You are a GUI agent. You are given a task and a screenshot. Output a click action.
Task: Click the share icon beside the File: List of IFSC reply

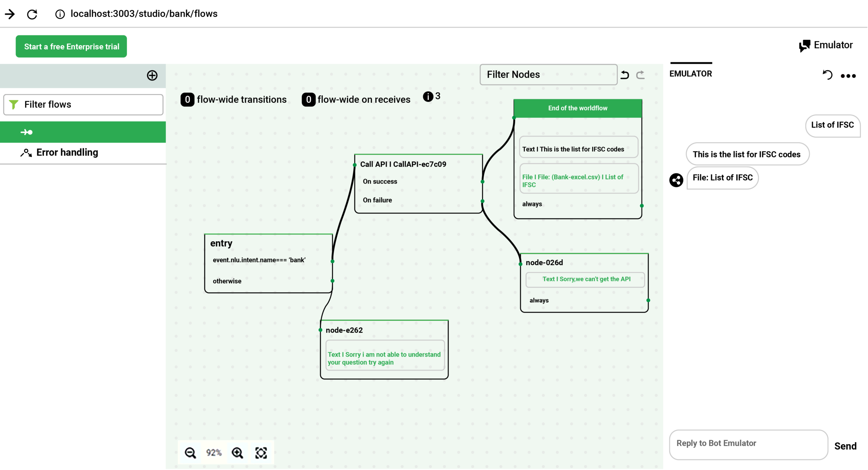click(676, 180)
